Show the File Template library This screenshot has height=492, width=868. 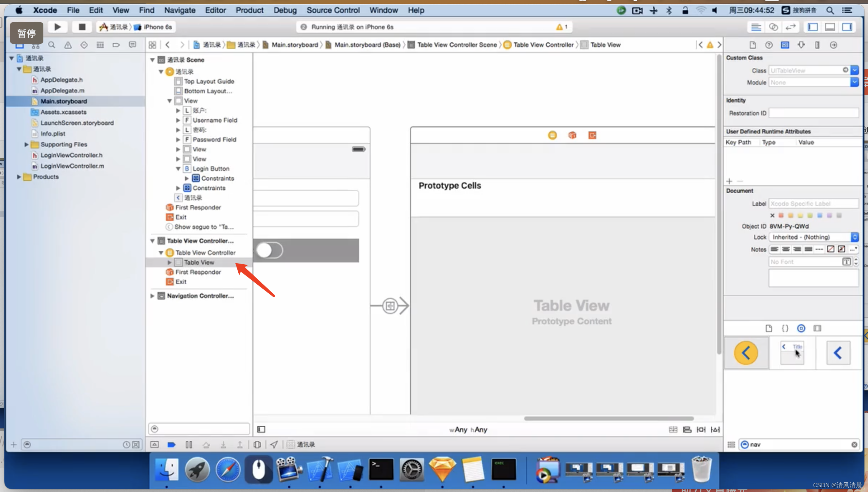point(769,328)
